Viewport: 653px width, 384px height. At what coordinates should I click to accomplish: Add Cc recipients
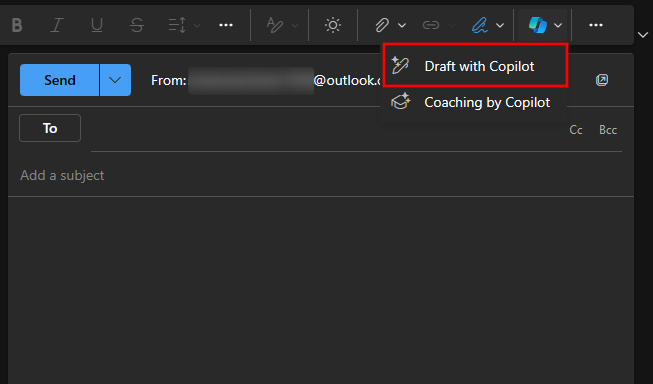tap(576, 130)
